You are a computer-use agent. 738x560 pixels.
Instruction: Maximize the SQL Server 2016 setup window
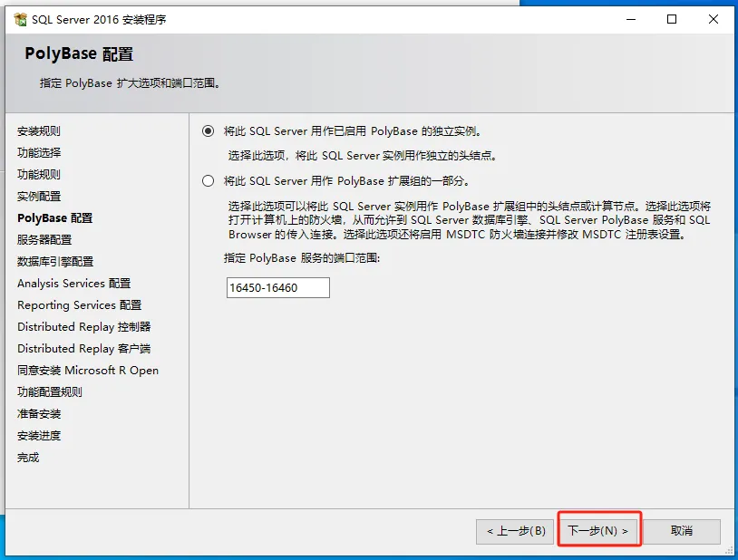(672, 19)
